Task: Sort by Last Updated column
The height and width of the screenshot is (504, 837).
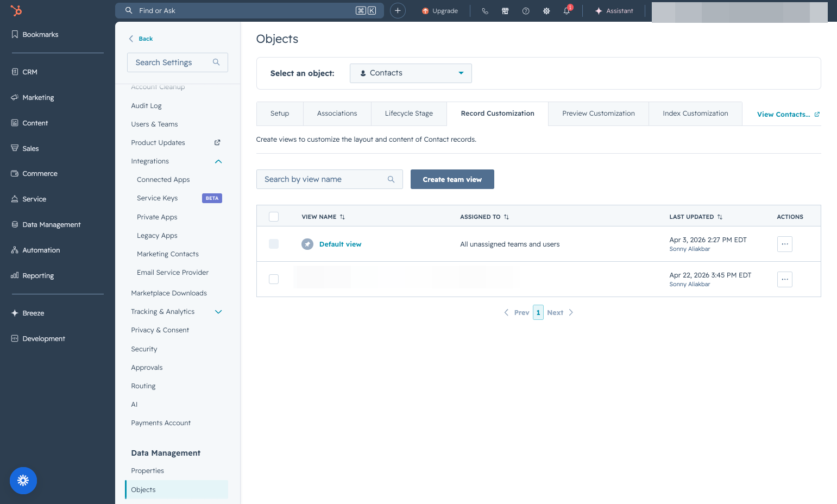Action: (x=696, y=217)
